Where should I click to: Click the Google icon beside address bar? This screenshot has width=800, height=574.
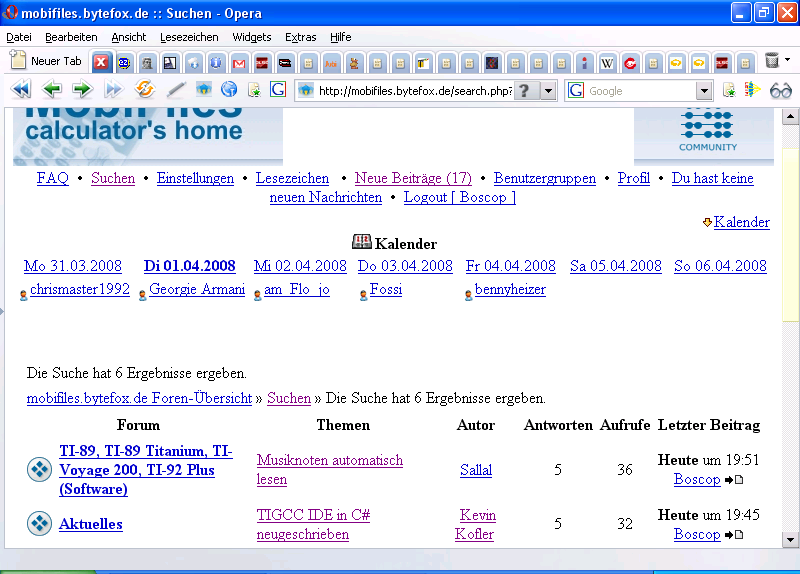coord(278,90)
